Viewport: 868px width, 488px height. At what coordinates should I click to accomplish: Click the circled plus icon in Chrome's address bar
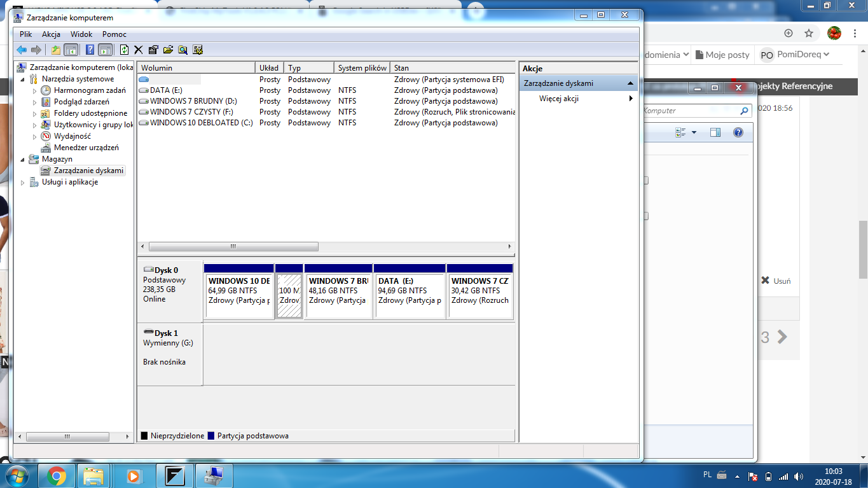(789, 33)
